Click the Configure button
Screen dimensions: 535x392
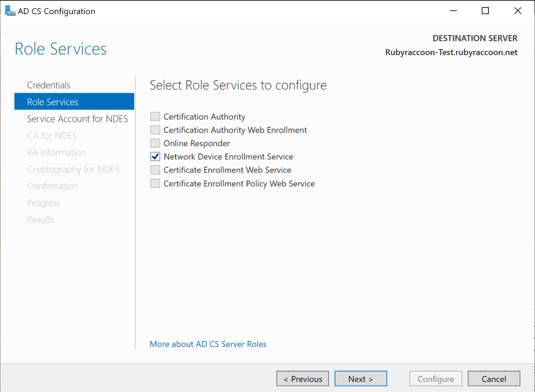435,378
